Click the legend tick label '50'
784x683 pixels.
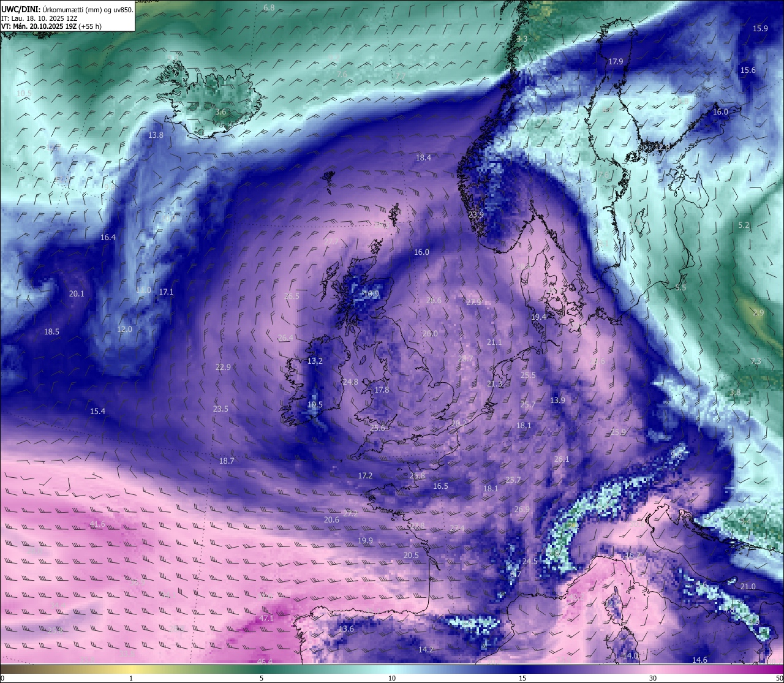[779, 678]
